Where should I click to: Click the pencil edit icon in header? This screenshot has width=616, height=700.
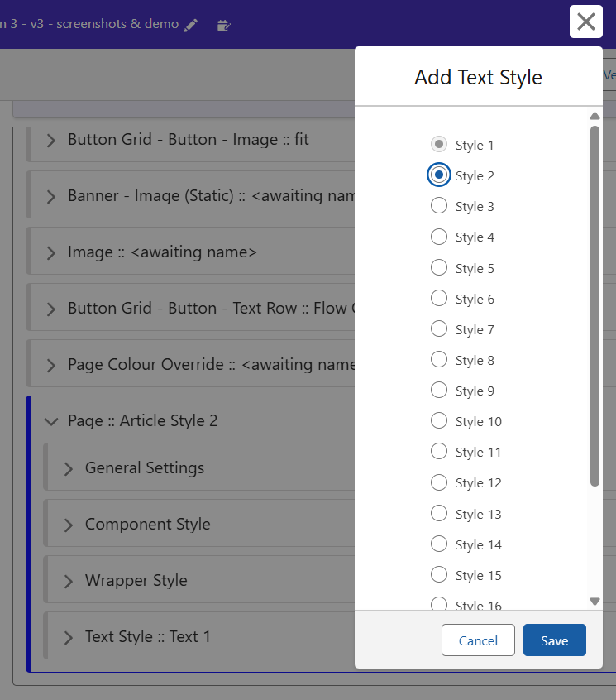[191, 25]
